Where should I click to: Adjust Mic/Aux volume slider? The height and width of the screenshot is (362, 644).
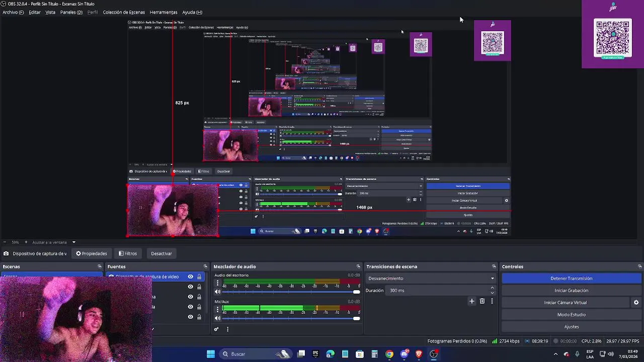point(291,318)
